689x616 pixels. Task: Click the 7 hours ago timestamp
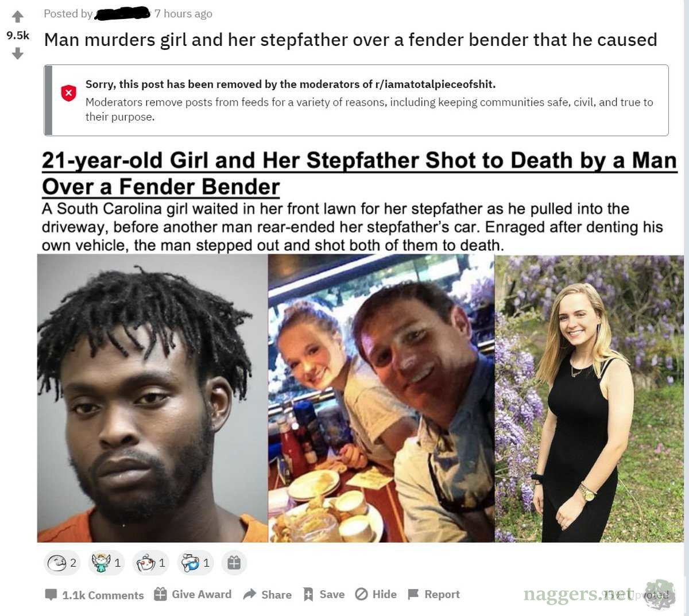pos(183,14)
